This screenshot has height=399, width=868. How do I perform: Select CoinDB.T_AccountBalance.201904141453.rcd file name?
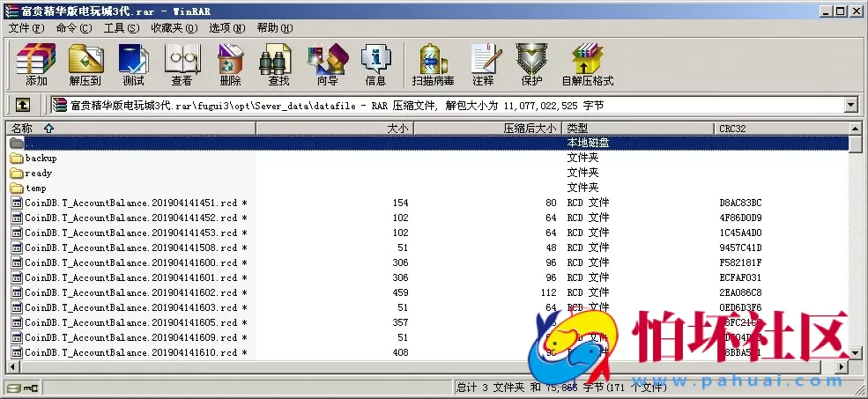point(131,233)
